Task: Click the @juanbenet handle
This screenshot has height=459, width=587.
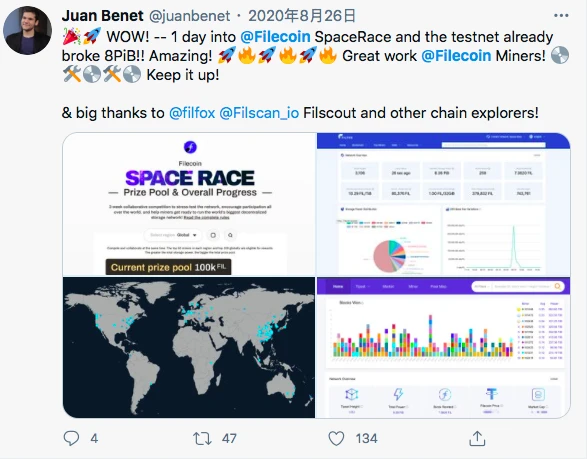Action: pyautogui.click(x=189, y=16)
